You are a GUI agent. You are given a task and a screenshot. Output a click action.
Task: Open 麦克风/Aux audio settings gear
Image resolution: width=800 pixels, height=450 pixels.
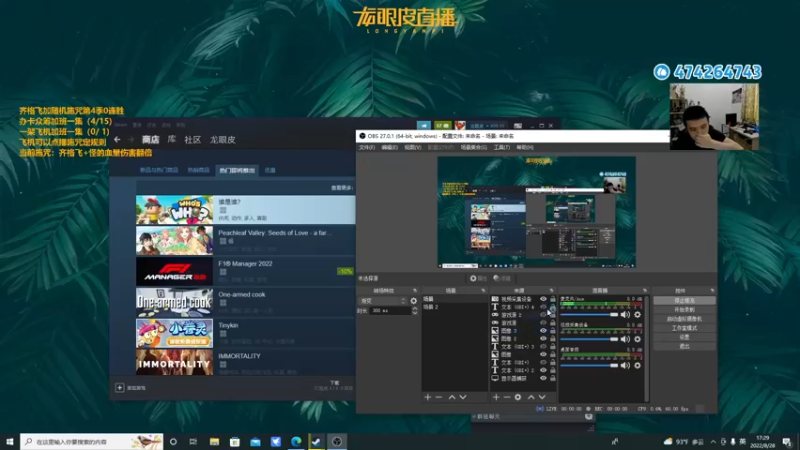[x=637, y=315]
